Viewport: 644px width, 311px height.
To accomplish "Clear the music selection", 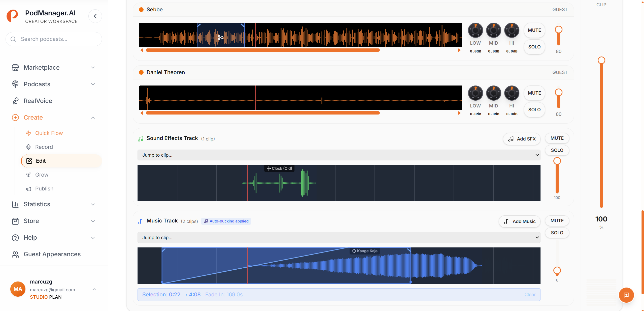I will pos(530,295).
